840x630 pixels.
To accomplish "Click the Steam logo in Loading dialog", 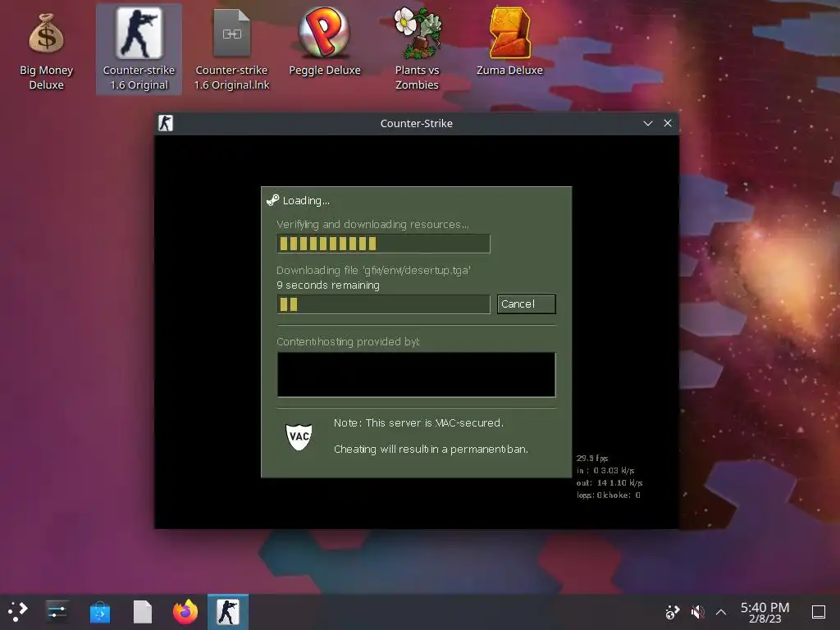I will tap(272, 200).
